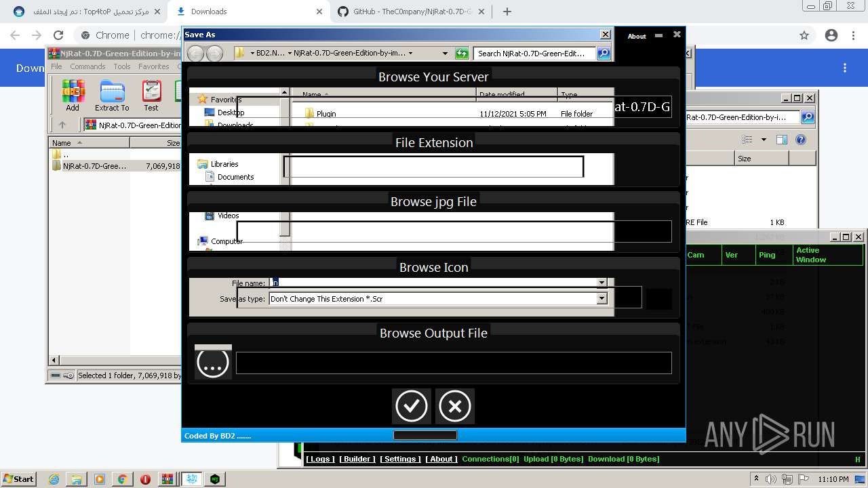
Task: Click the change view icon in explorer
Action: tap(747, 140)
